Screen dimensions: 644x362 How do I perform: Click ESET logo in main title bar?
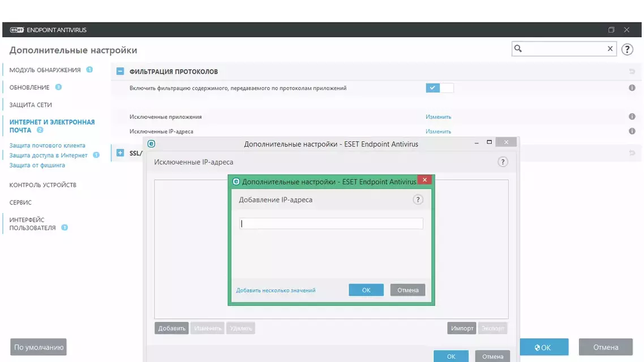point(17,30)
